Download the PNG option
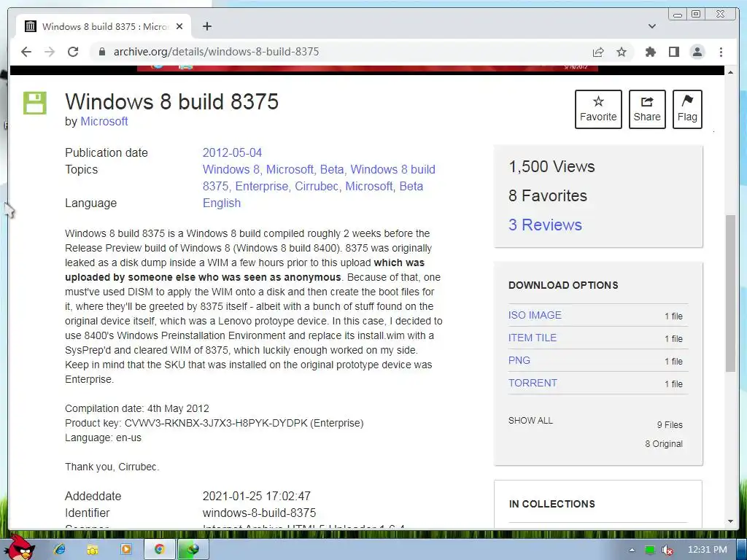 click(519, 360)
